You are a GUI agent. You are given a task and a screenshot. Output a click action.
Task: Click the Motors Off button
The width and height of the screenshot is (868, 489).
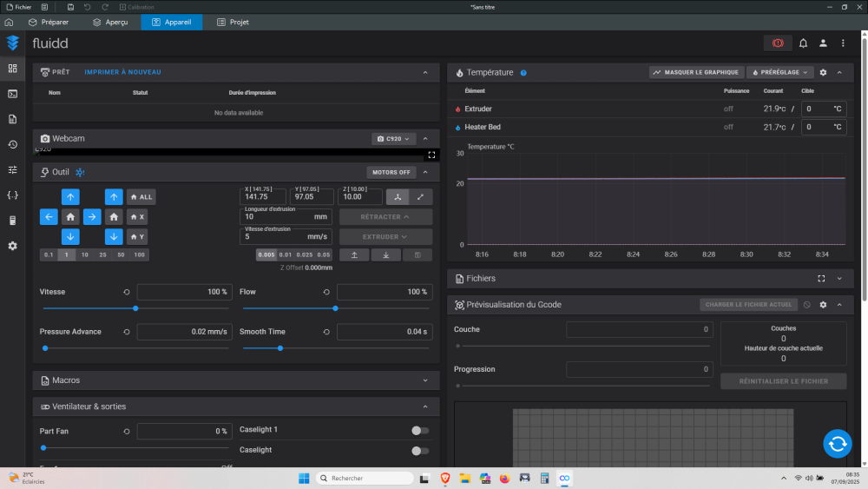(391, 172)
